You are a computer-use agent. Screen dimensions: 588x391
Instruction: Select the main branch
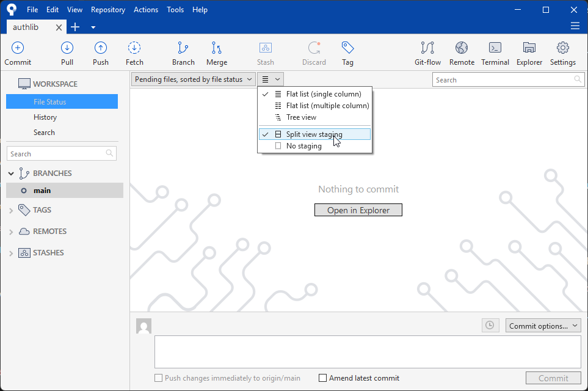[65, 190]
